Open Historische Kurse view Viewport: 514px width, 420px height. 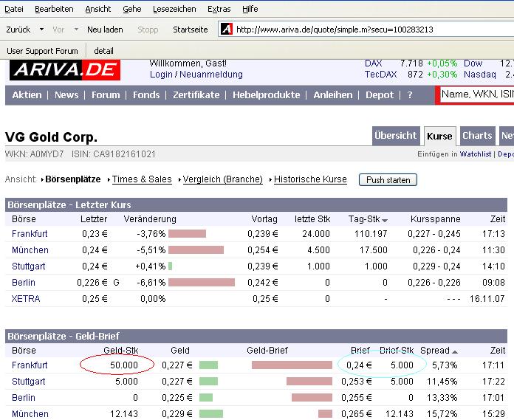tap(310, 179)
